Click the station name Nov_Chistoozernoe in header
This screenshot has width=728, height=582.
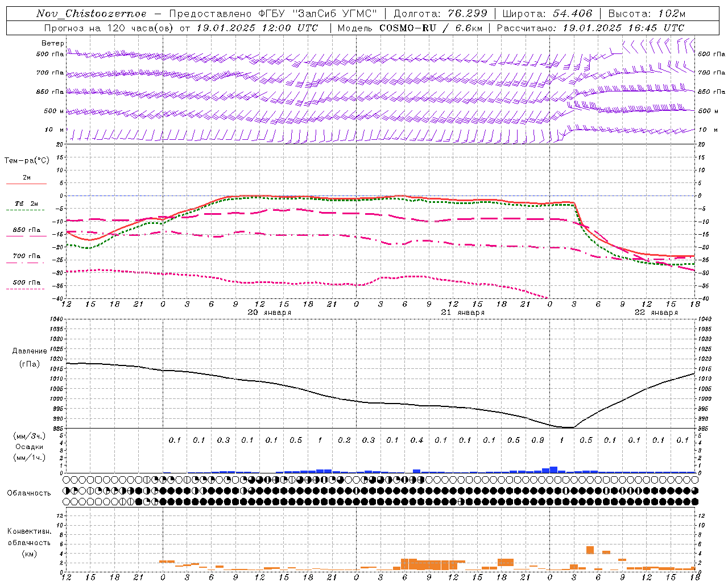click(x=92, y=14)
